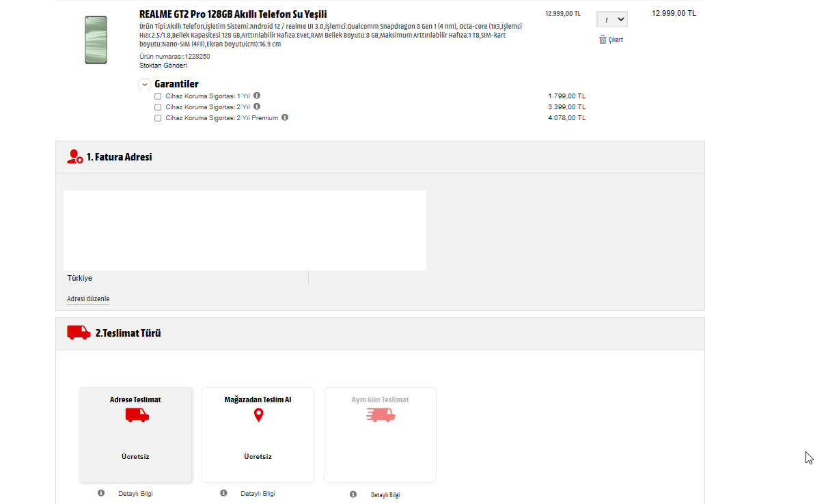Click the trash icon next to Çıkart
The image size is (826, 504).
pos(603,40)
